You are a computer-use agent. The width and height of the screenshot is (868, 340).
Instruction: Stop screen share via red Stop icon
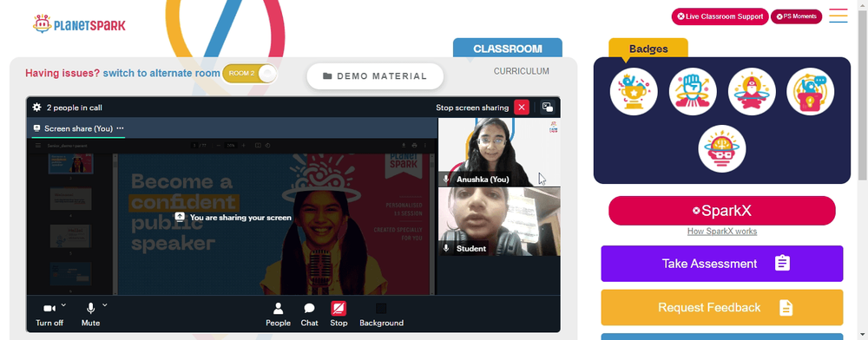pos(339,309)
